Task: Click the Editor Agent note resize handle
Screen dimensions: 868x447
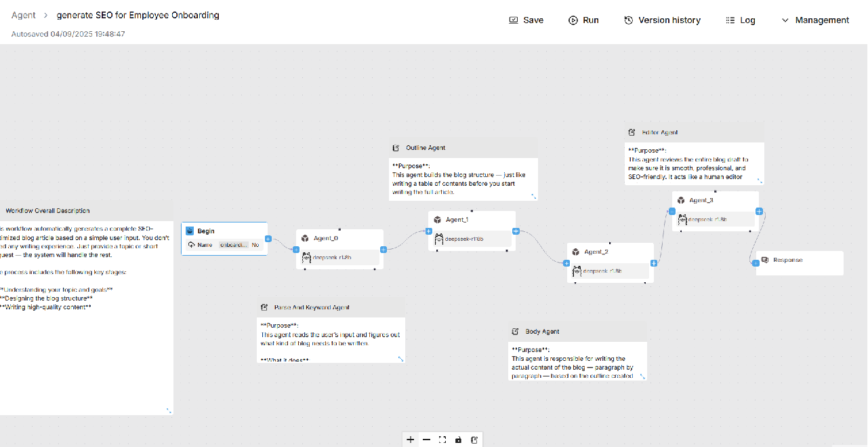Action: point(760,180)
